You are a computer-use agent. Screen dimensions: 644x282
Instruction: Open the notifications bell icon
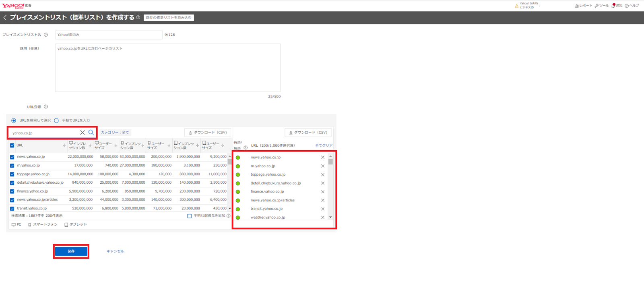[x=613, y=6]
